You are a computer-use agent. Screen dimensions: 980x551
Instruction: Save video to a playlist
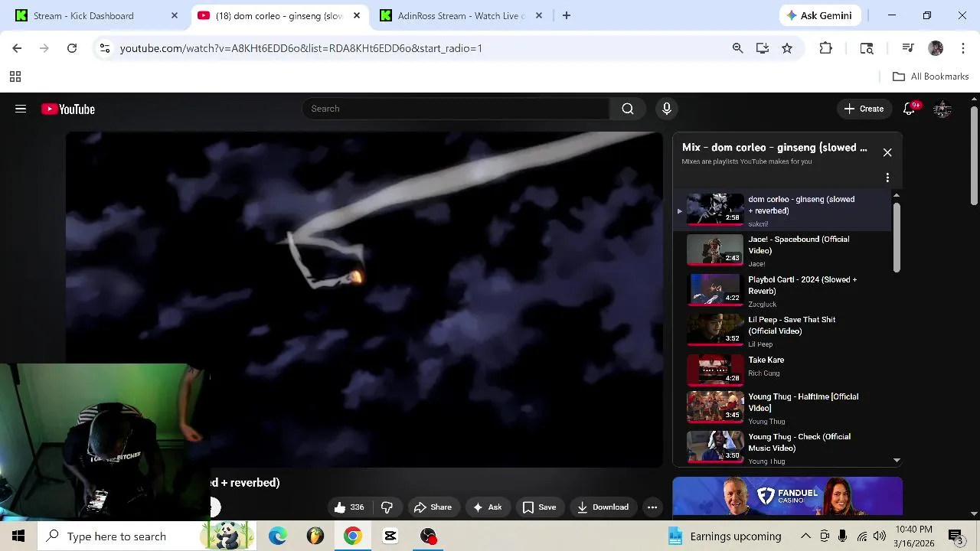(539, 507)
